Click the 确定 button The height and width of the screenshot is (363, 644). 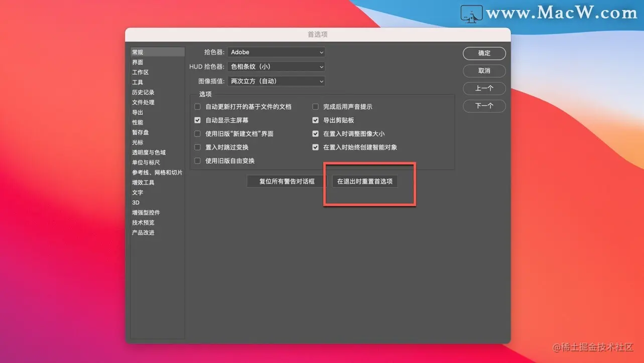(484, 53)
